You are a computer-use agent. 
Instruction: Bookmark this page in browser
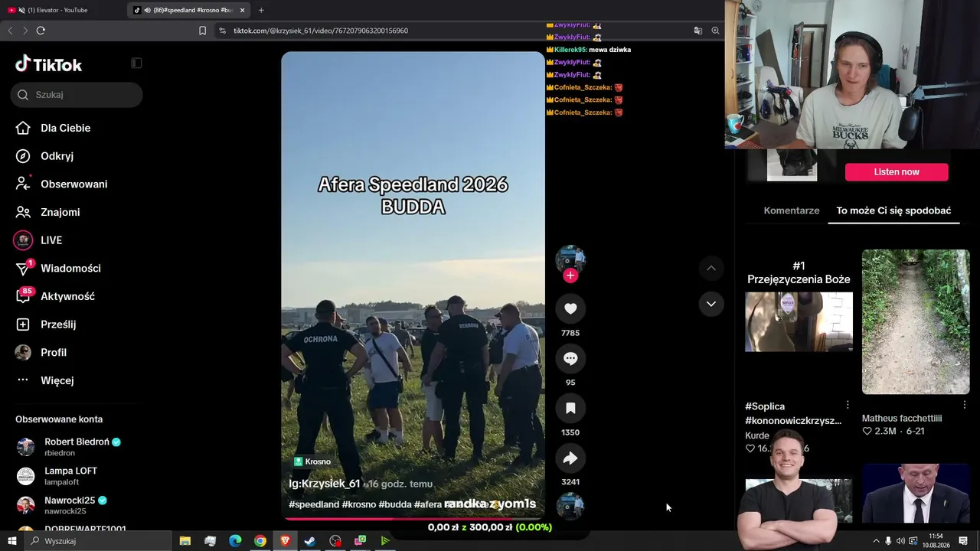click(202, 31)
